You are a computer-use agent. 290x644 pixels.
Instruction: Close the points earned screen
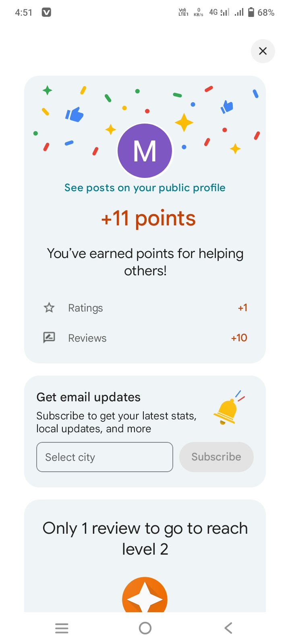pos(263,51)
